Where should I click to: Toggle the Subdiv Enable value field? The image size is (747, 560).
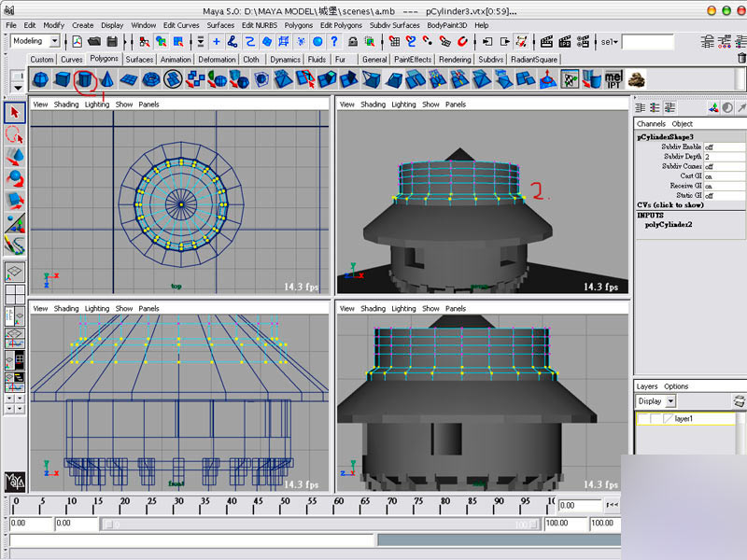pyautogui.click(x=725, y=147)
